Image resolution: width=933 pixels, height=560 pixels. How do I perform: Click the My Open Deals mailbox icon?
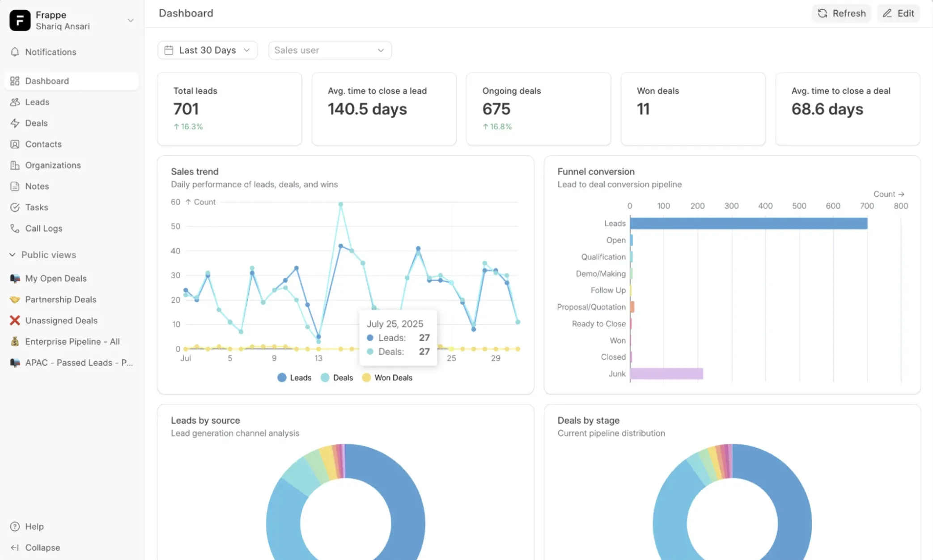(15, 278)
